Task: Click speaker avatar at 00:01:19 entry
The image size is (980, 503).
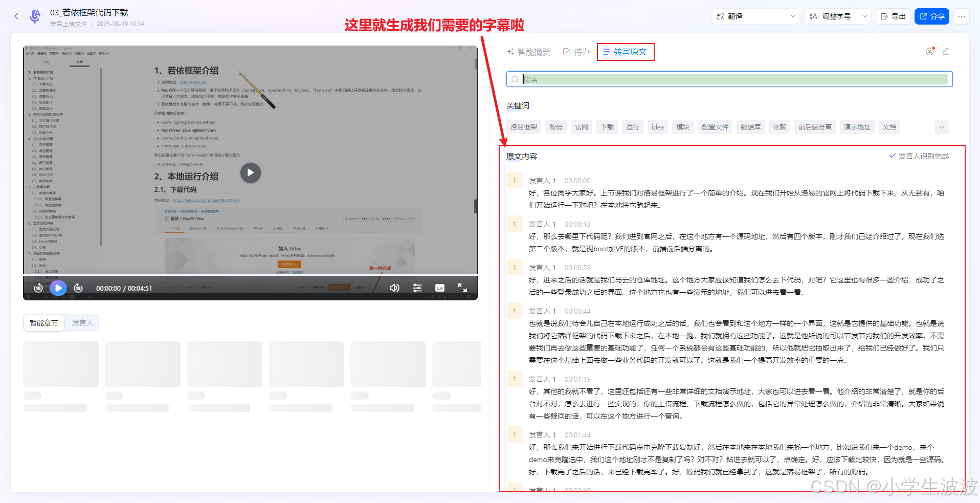Action: (515, 379)
